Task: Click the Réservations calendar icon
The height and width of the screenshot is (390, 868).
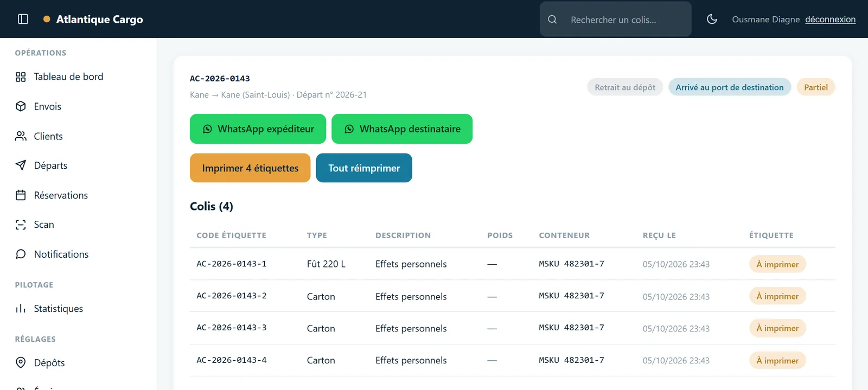Action: coord(21,195)
